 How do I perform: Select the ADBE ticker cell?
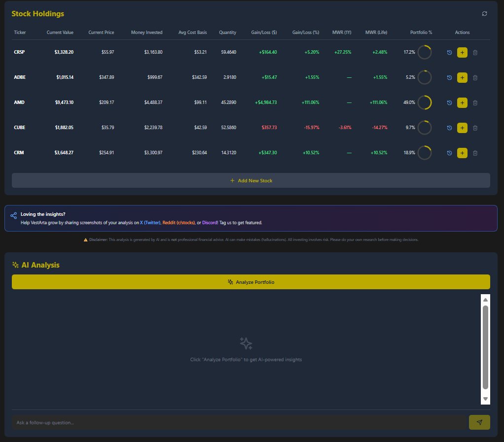20,77
